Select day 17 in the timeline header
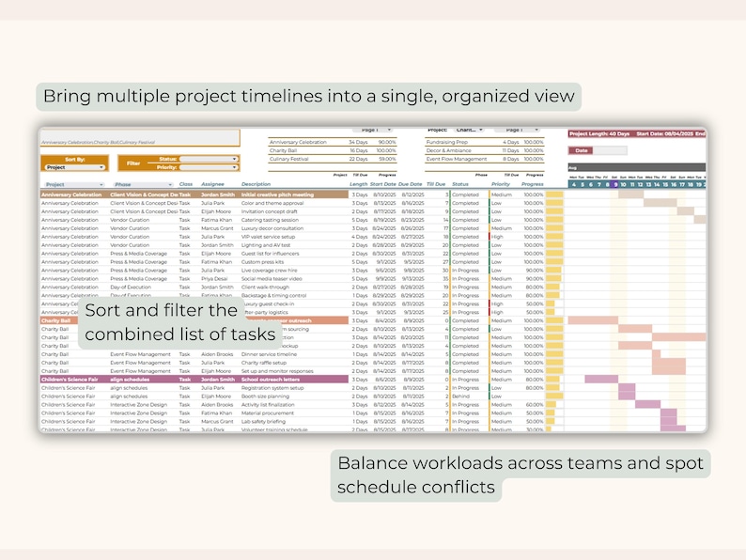This screenshot has height=560, width=746. pyautogui.click(x=682, y=184)
